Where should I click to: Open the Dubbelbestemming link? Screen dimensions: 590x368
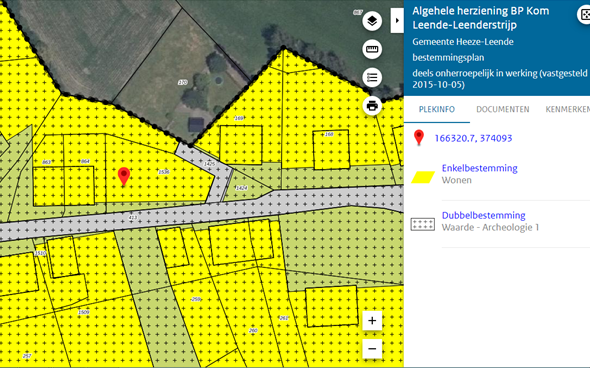(483, 216)
